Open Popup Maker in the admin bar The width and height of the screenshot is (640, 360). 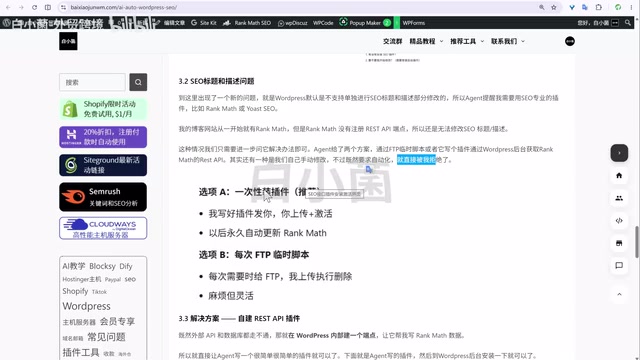[x=365, y=23]
